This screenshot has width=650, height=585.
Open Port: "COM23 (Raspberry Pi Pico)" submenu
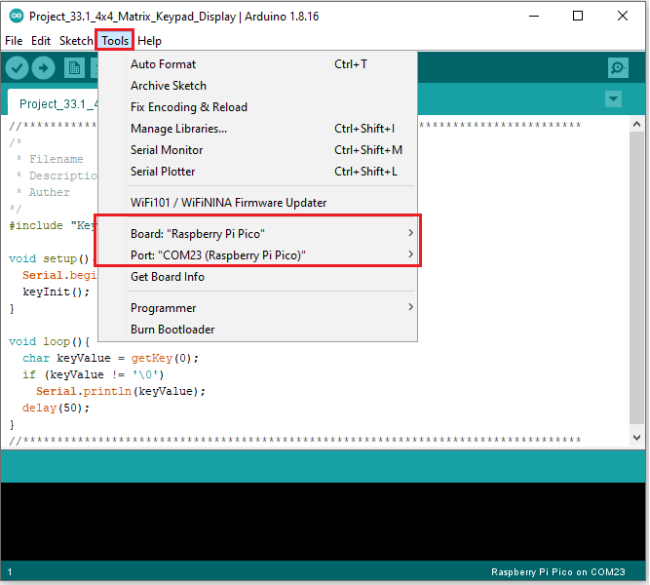point(257,255)
